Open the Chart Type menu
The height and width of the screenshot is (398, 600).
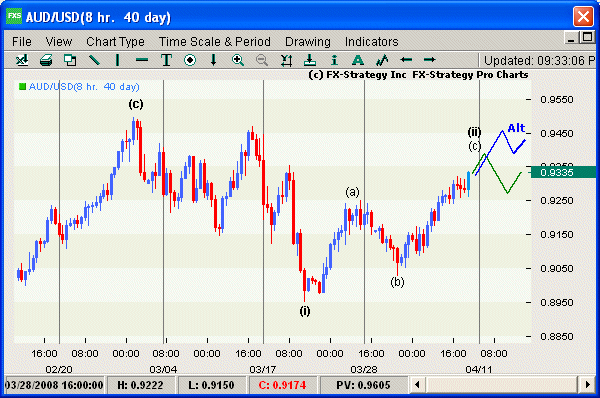tap(115, 42)
